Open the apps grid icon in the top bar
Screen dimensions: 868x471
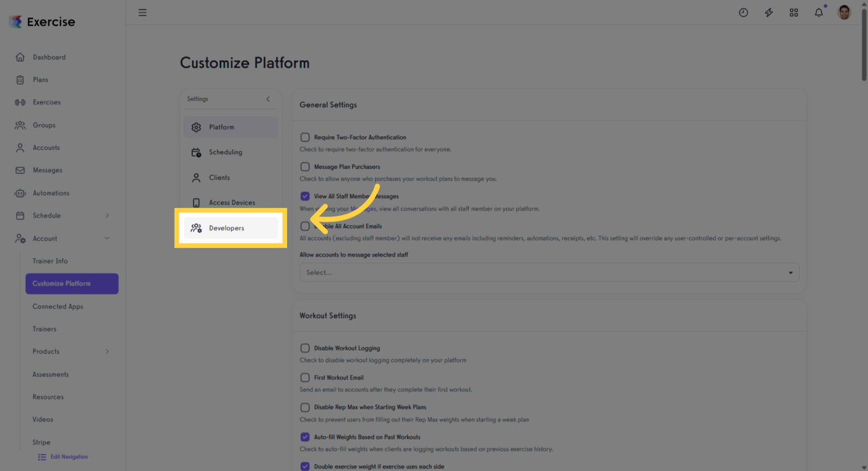(794, 12)
